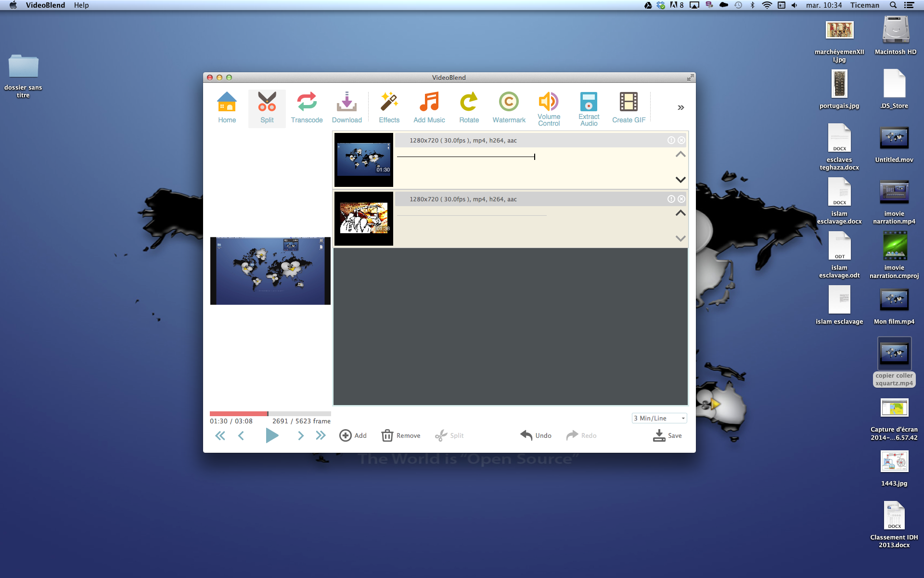Open the 3 Min/Line dropdown
This screenshot has width=924, height=578.
[x=659, y=418]
